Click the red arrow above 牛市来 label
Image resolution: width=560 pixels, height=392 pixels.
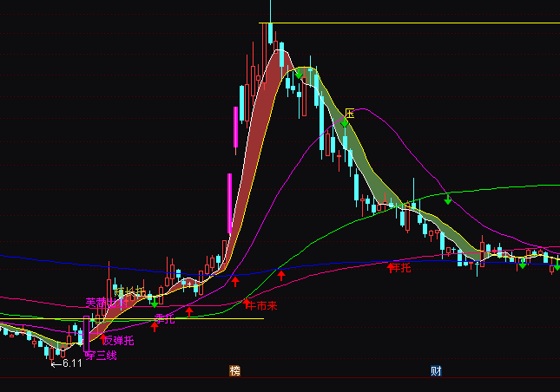[x=246, y=301]
